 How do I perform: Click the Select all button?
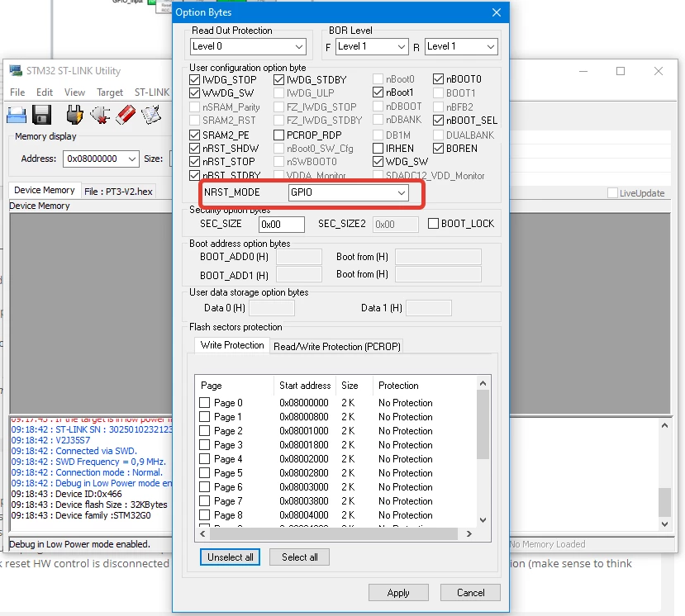coord(300,557)
